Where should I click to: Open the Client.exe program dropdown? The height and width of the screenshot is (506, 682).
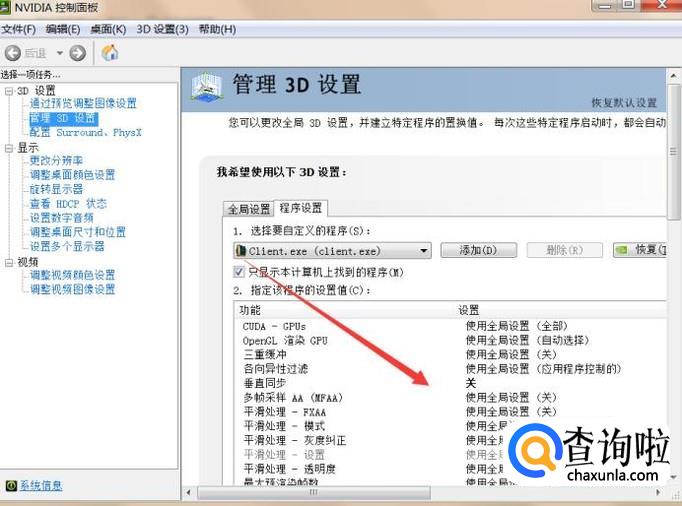pos(332,251)
